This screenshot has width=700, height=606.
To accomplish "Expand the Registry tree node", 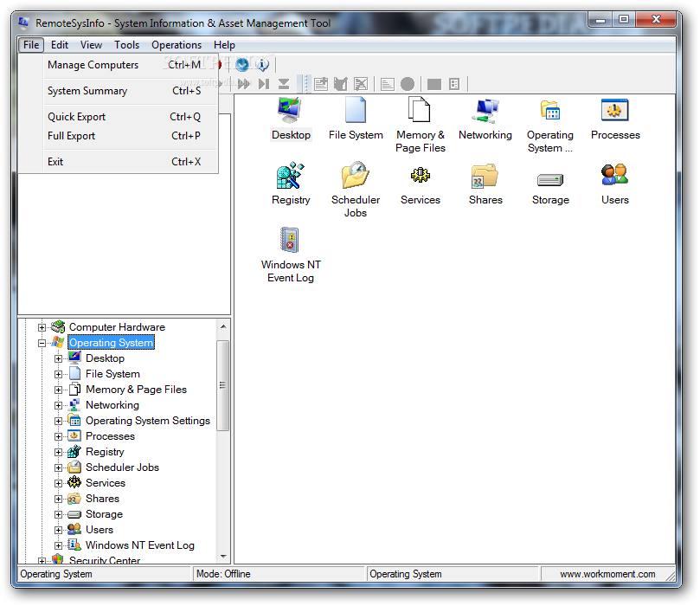I will pos(58,453).
